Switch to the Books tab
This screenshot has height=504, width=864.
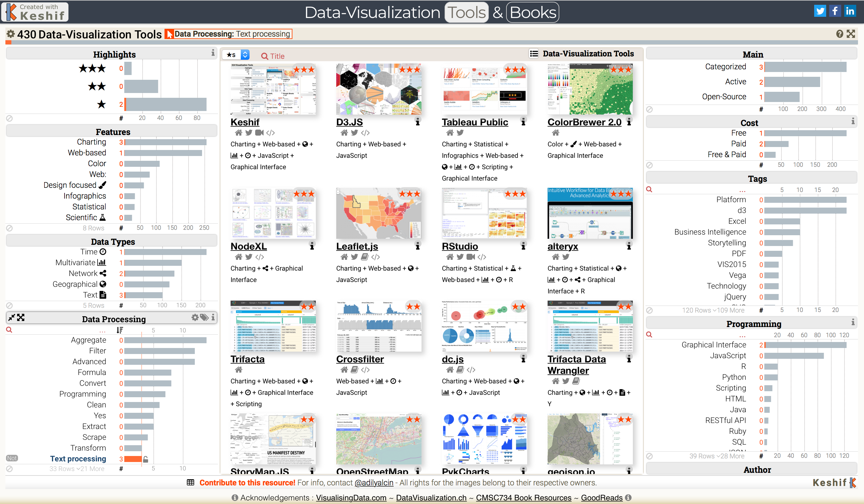pos(533,12)
